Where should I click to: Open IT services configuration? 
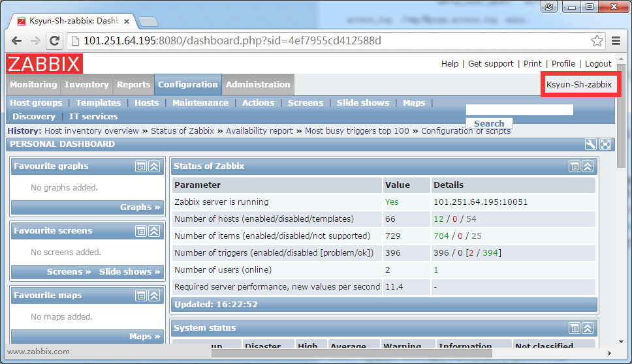click(x=93, y=116)
